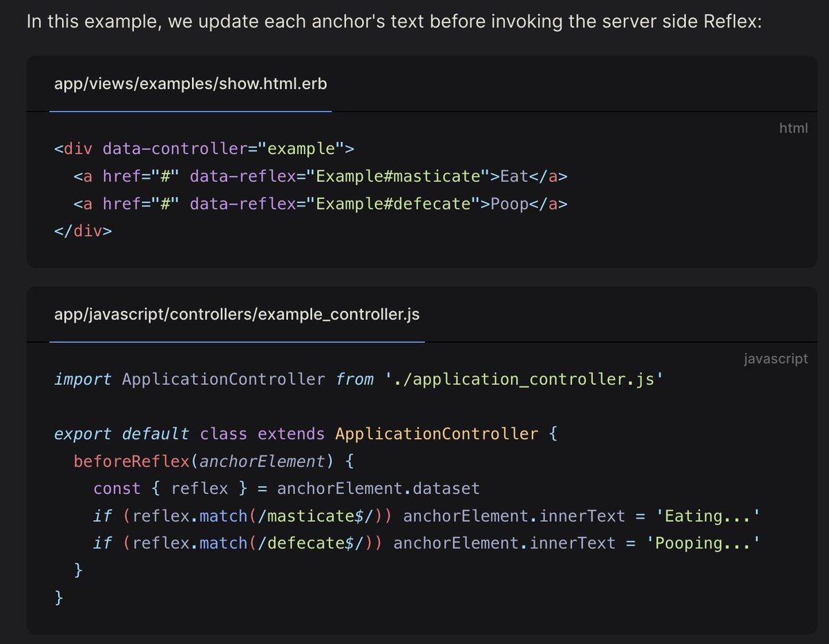Click ApplicationController in the import line
The image size is (829, 644).
click(x=223, y=379)
